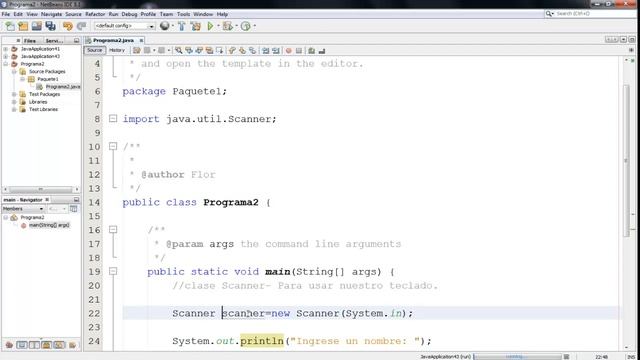This screenshot has height=360, width=640.
Task: Select the Programa2.java editor tab
Action: click(x=113, y=40)
